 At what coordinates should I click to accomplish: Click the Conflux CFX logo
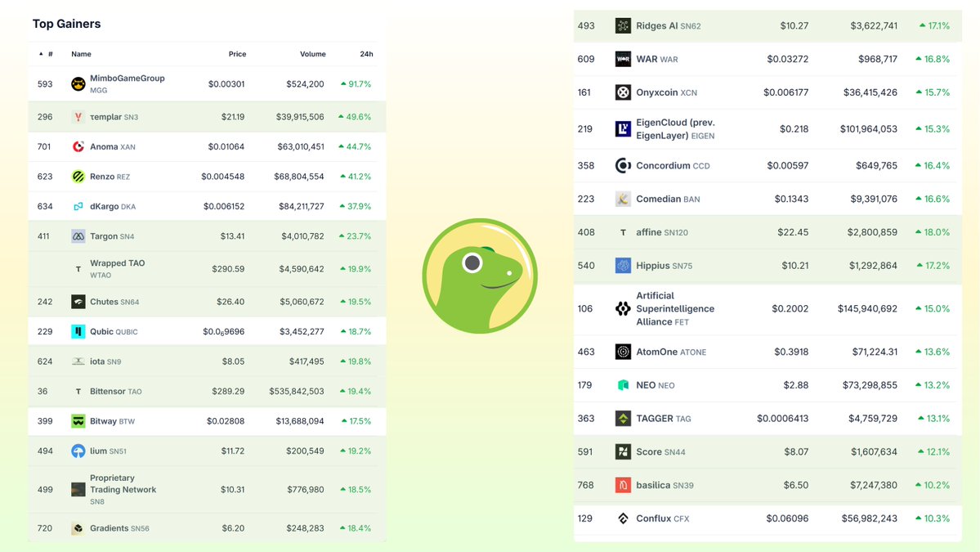[x=623, y=518]
